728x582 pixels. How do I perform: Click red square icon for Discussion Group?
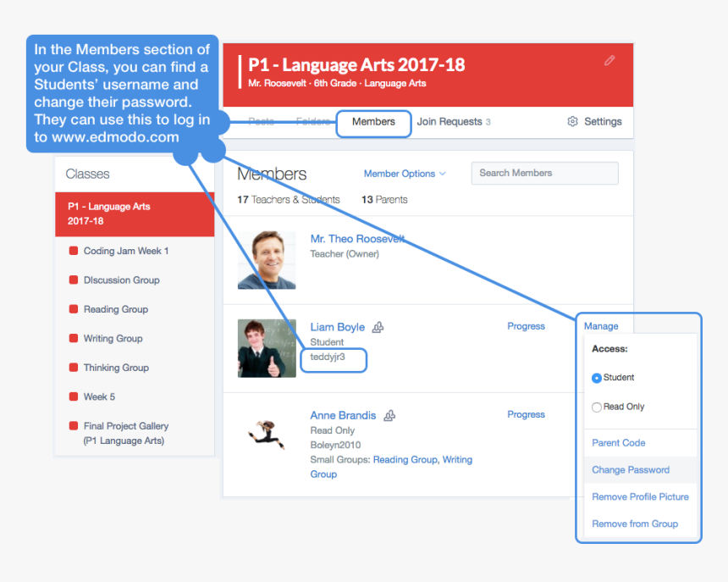point(74,280)
